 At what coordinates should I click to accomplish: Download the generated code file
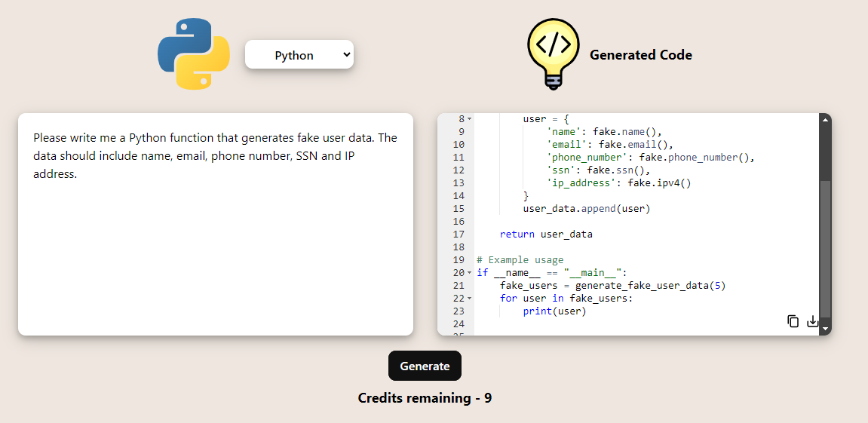812,321
